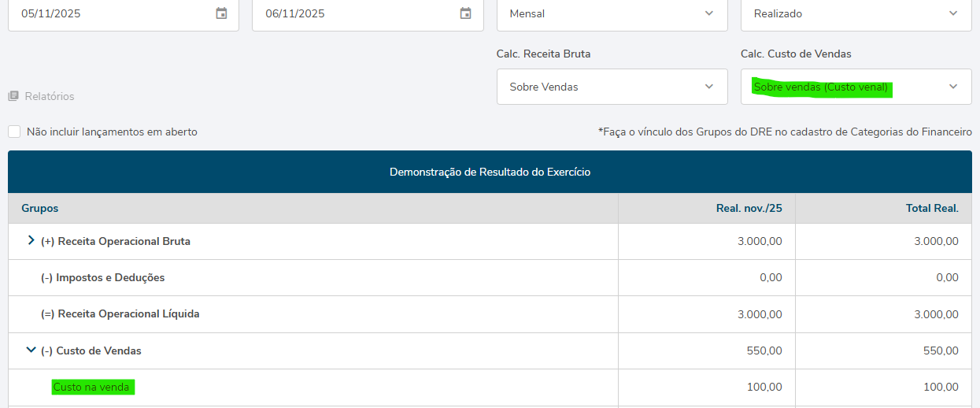Click into the 06/11/2025 date field text
Viewport: 980px width, 408px height.
295,13
